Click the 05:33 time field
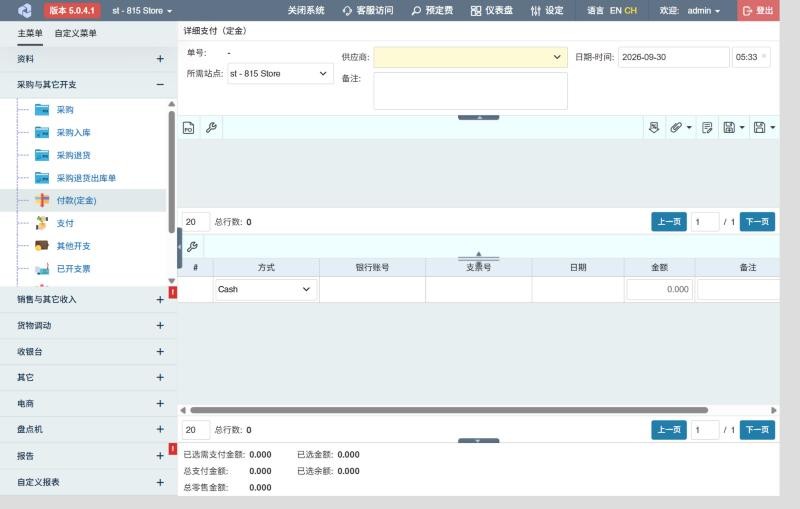The image size is (800, 509). pyautogui.click(x=751, y=57)
